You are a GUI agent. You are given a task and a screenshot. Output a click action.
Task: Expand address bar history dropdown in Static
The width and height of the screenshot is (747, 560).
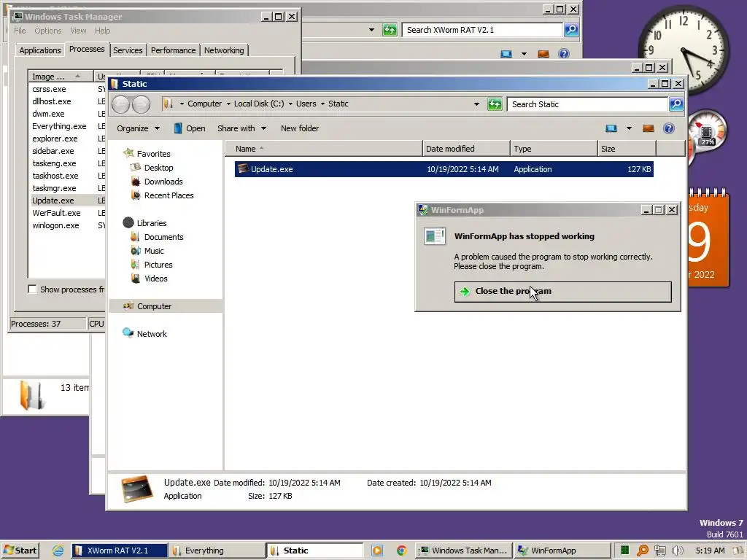476,104
